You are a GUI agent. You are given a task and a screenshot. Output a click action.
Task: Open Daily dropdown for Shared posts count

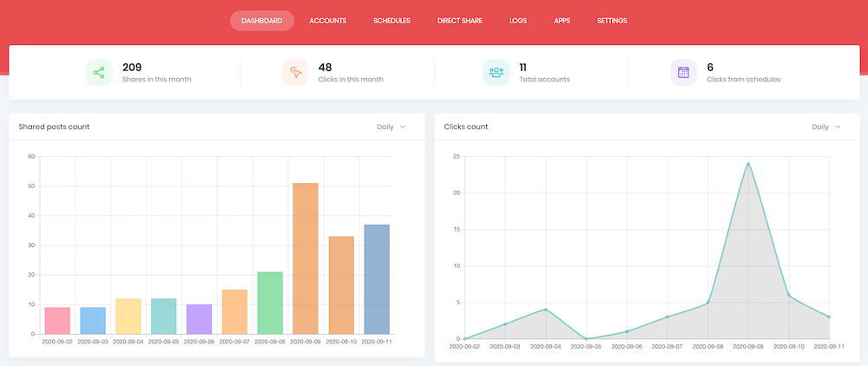coord(391,127)
